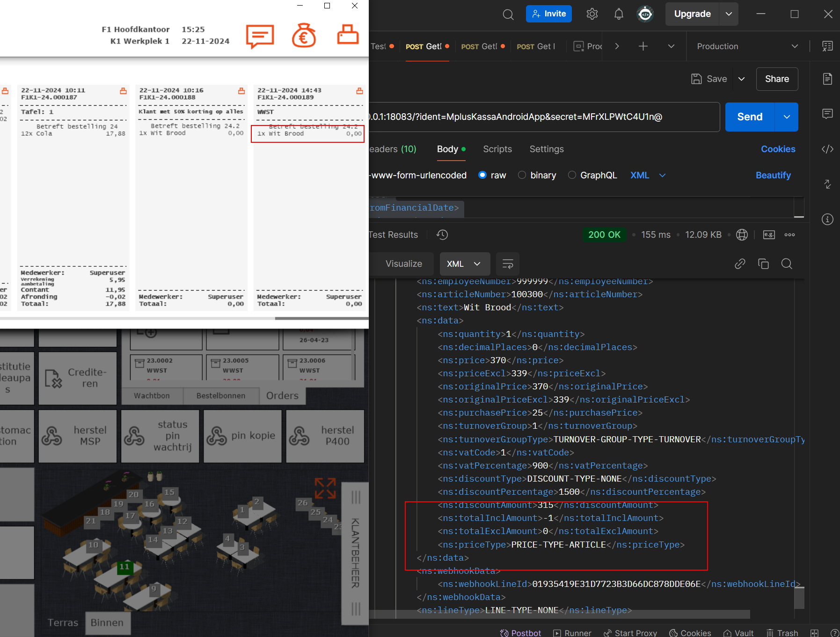The image size is (840, 637).
Task: Click the orange printer icon in kassa header
Action: tap(348, 35)
